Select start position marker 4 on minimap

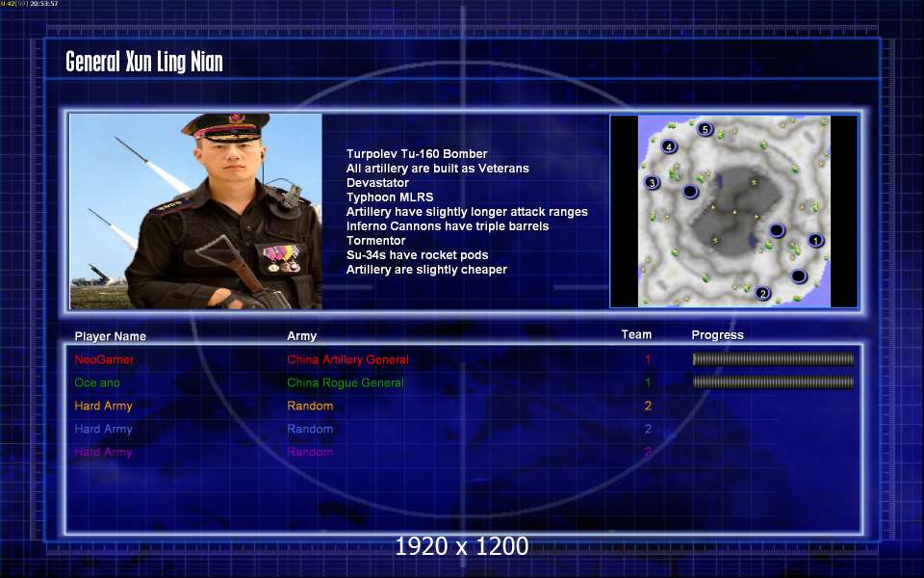click(x=668, y=146)
